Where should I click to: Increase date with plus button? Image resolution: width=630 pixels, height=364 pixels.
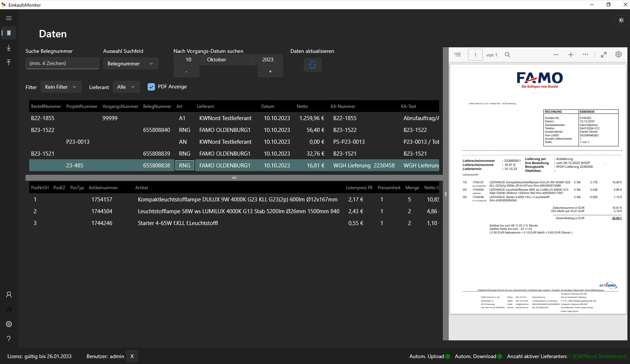click(x=270, y=71)
